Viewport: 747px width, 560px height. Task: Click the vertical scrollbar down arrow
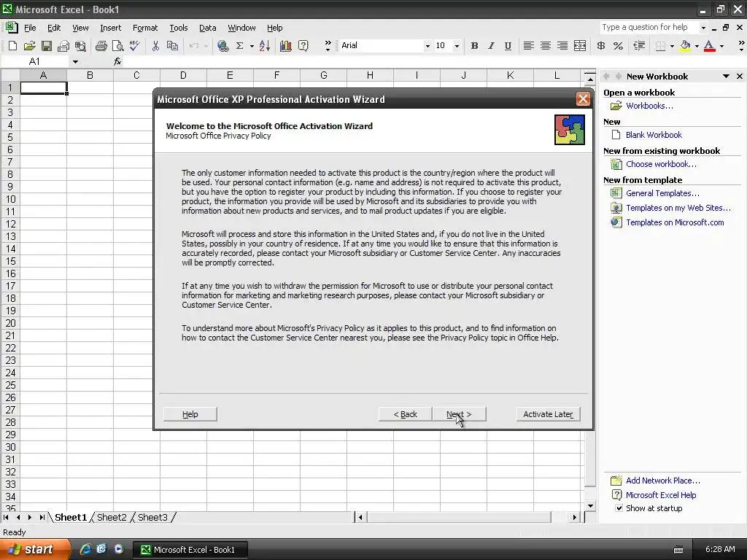[589, 506]
